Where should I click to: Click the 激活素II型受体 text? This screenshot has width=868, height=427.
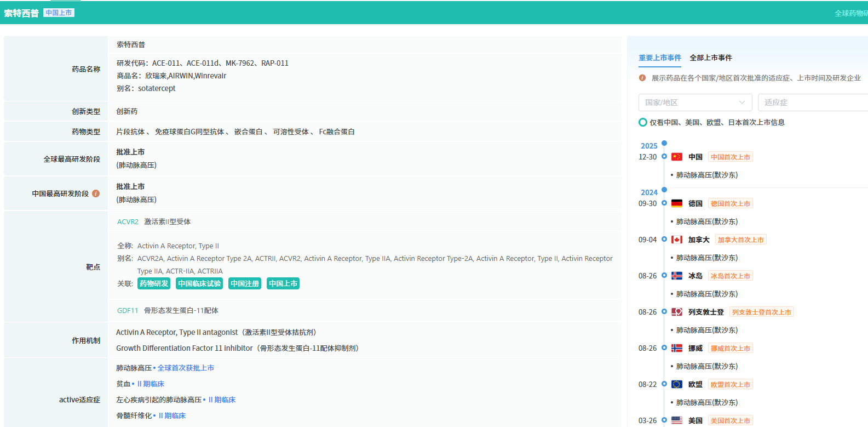pos(168,221)
